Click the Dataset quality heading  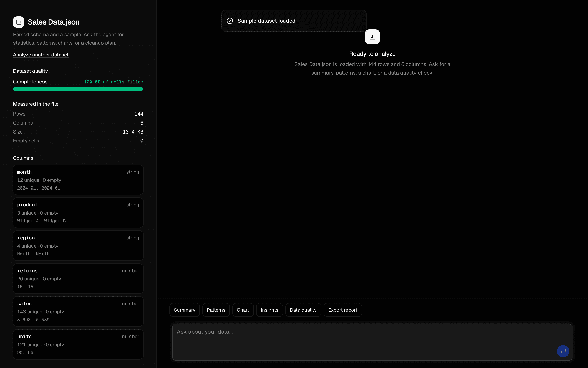(x=30, y=71)
